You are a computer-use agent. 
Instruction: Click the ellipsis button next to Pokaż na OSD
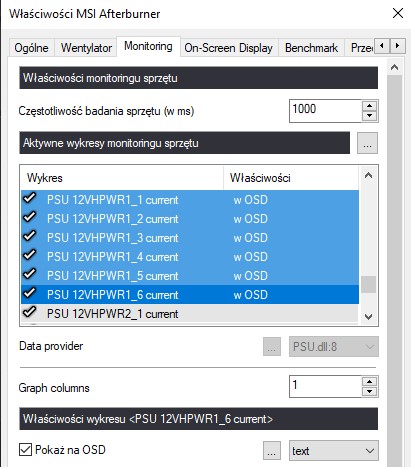(272, 451)
